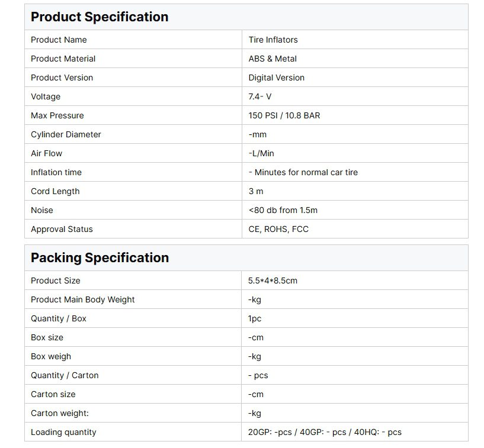Select the <80 db noise value
484x448 pixels.
coord(283,210)
